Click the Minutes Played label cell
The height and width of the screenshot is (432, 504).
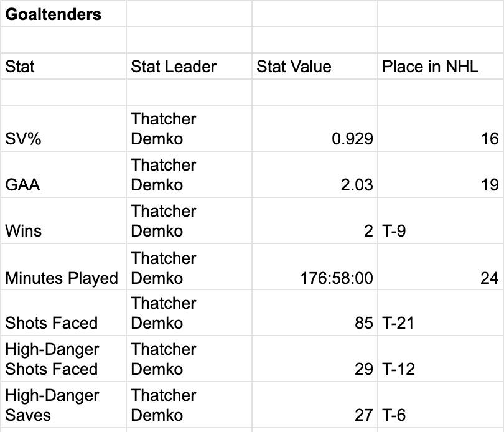coord(61,278)
